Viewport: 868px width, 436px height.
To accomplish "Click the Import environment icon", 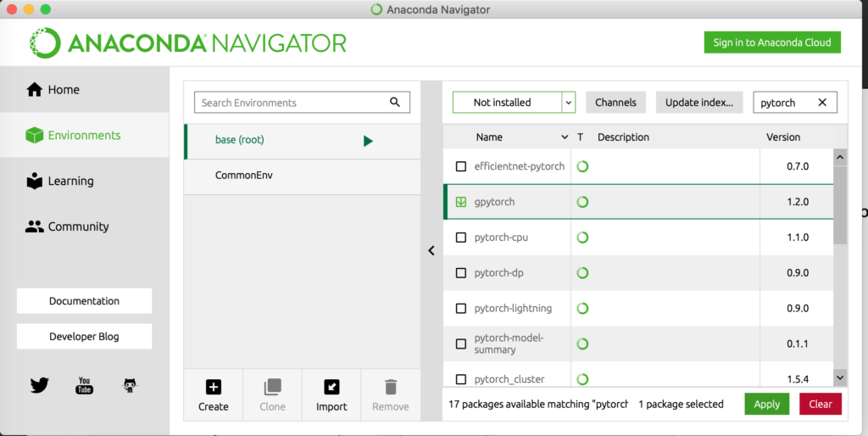I will [x=331, y=388].
